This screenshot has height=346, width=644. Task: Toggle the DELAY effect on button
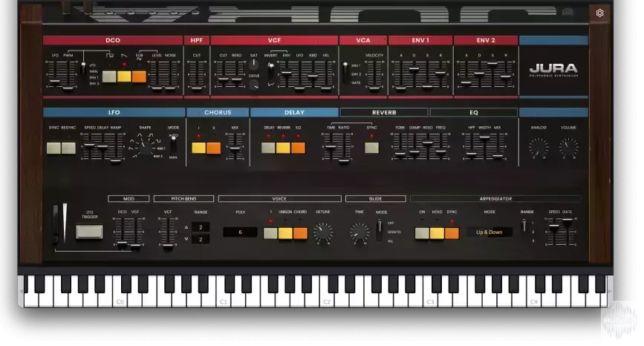tap(268, 148)
